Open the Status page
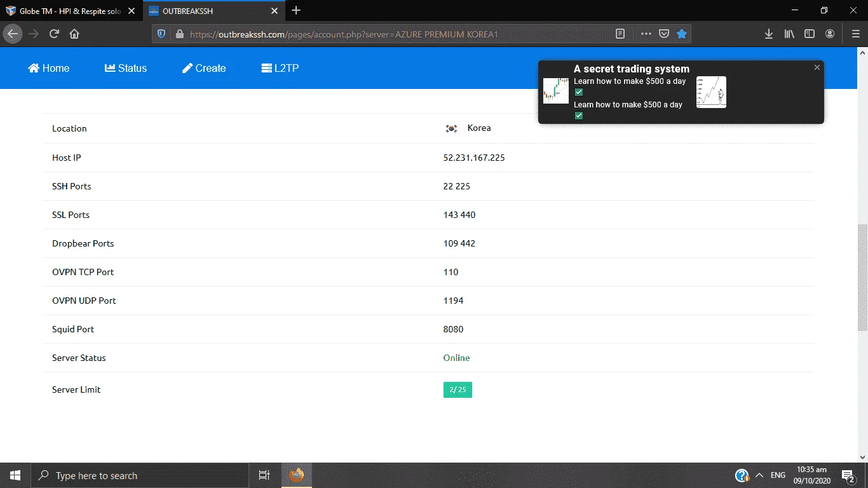The image size is (868, 488). coord(126,68)
